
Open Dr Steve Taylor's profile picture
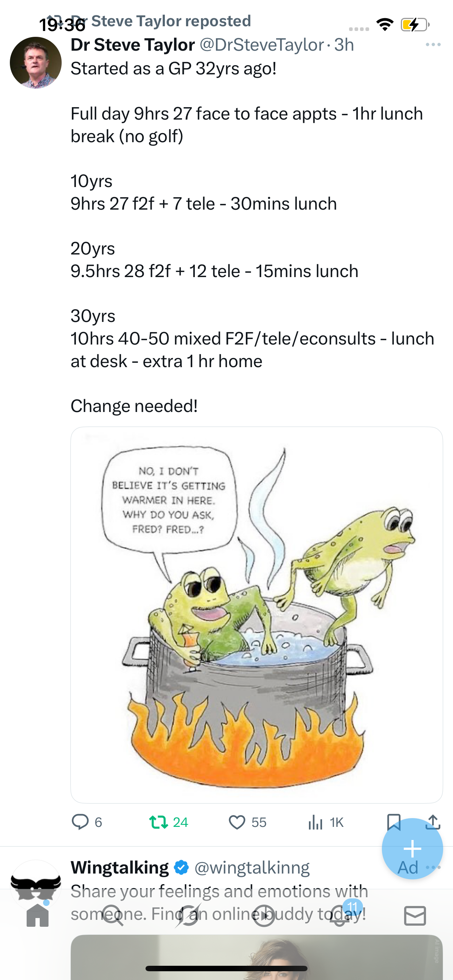pyautogui.click(x=36, y=63)
